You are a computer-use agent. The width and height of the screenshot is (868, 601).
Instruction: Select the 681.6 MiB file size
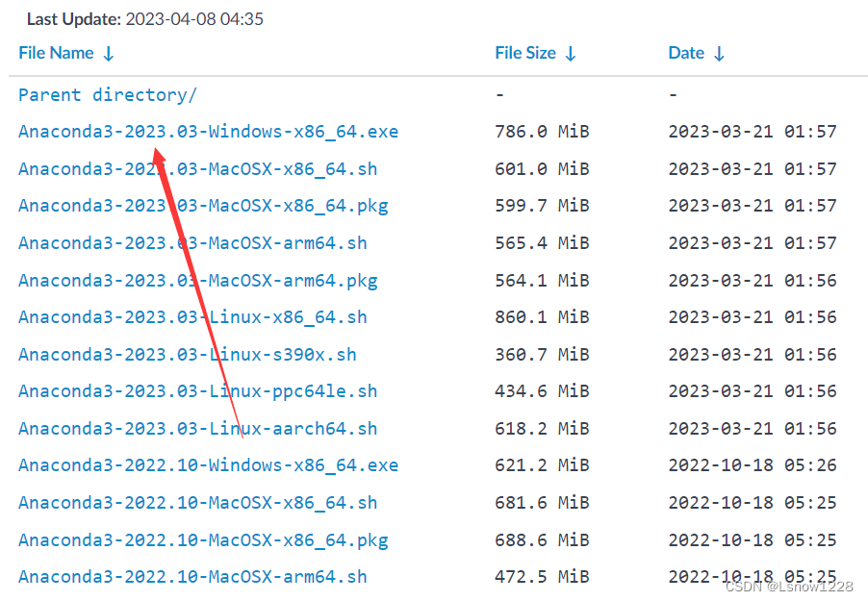click(542, 503)
